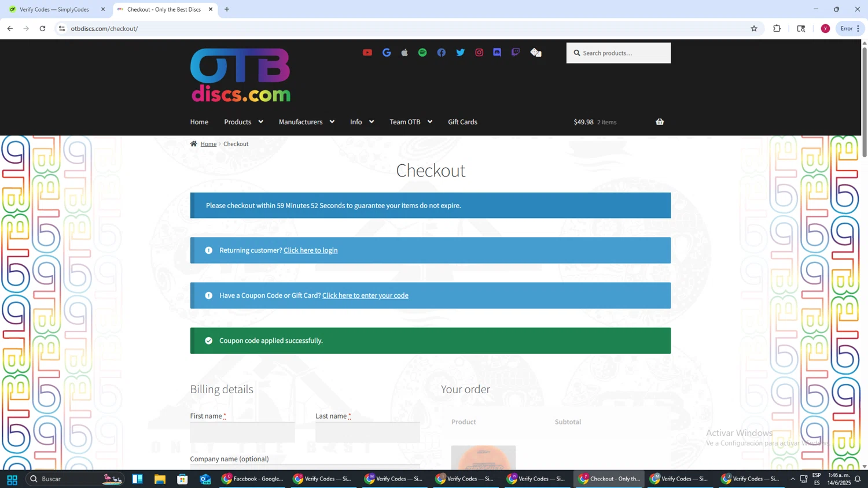Click here to enter your code link

pos(365,295)
